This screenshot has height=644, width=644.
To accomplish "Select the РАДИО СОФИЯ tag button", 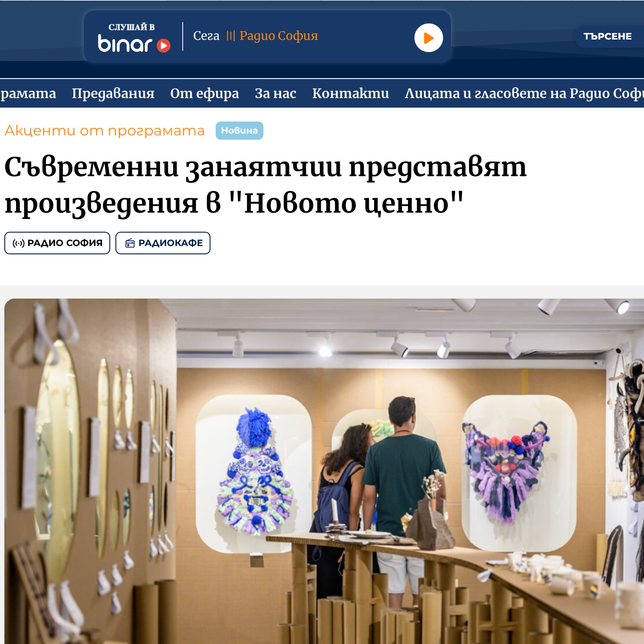I will 57,243.
